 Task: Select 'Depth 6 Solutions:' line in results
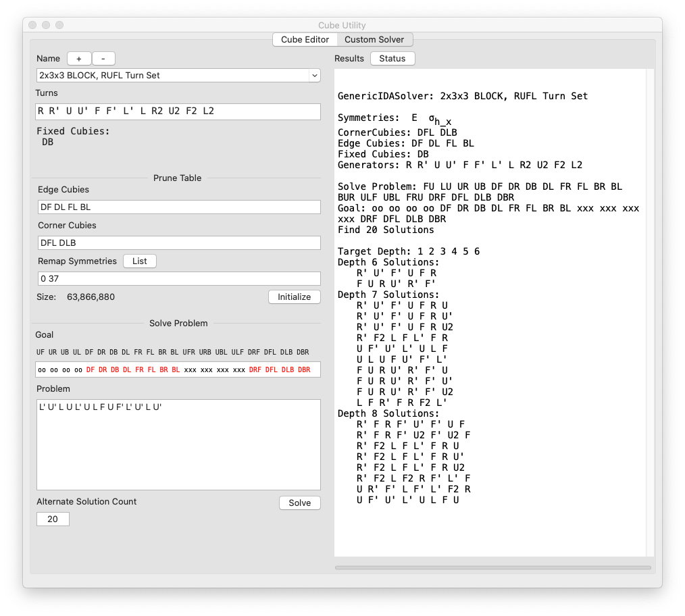click(388, 262)
